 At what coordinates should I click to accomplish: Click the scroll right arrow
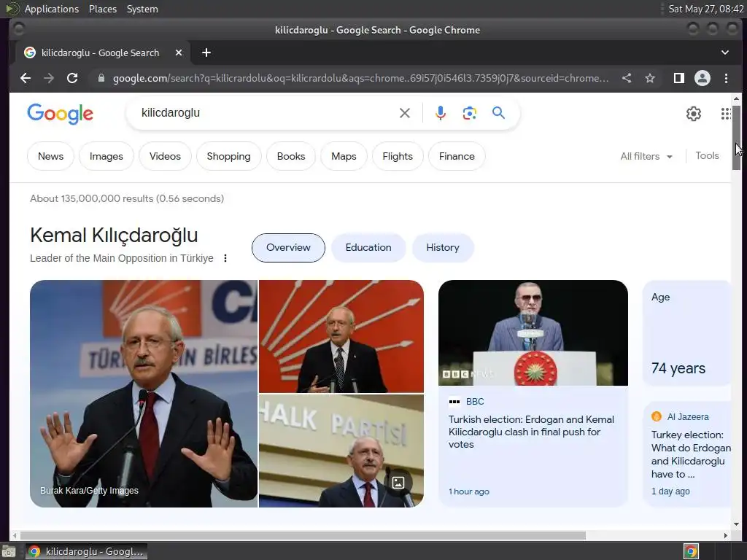pos(726,536)
